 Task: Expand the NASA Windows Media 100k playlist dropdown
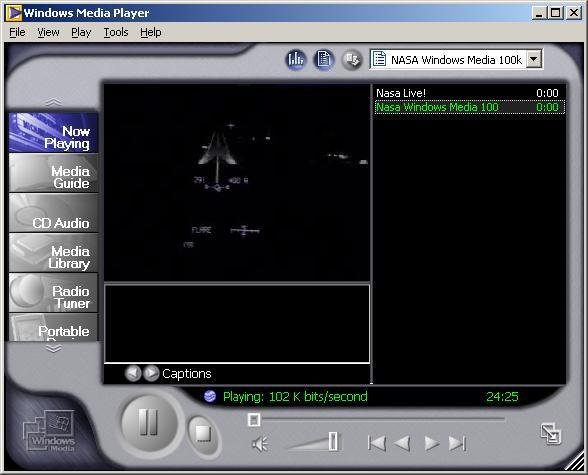pyautogui.click(x=534, y=59)
